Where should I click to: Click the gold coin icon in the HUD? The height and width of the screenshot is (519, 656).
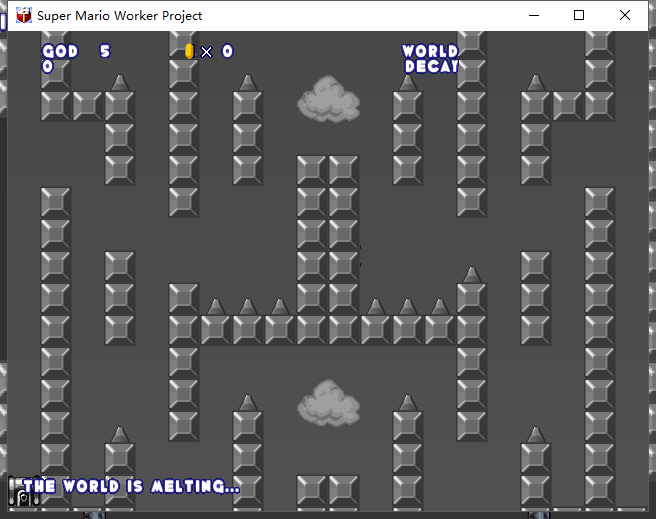(189, 51)
